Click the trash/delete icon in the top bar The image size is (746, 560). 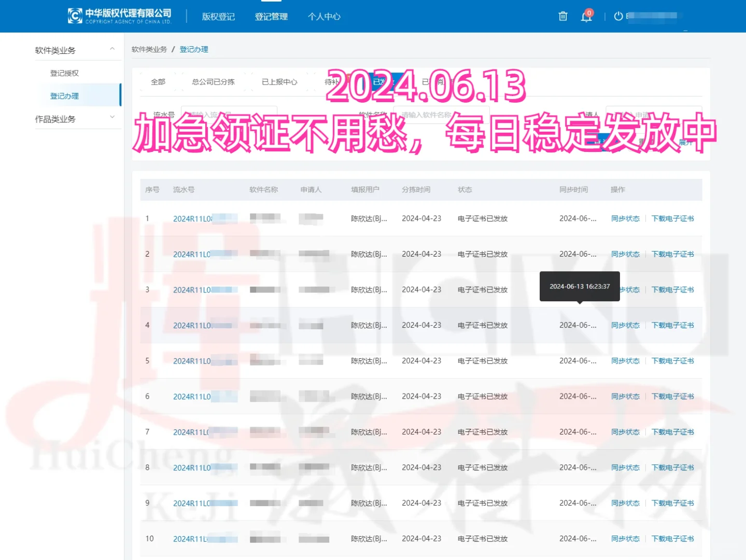(562, 16)
